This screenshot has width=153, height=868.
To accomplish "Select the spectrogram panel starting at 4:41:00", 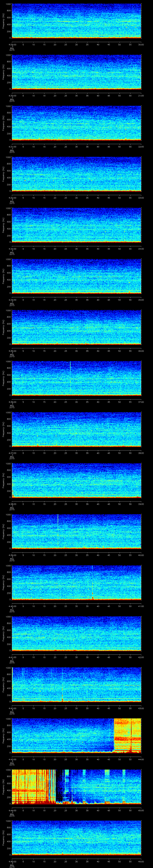I will coord(76,633).
